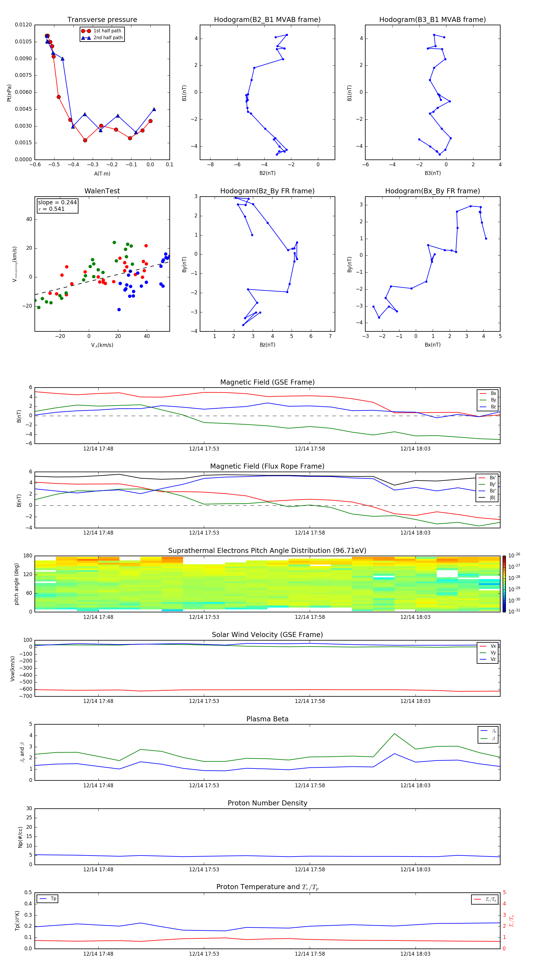Click the 'WalenTest' plot title
This screenshot has height=980, width=535.
click(102, 191)
